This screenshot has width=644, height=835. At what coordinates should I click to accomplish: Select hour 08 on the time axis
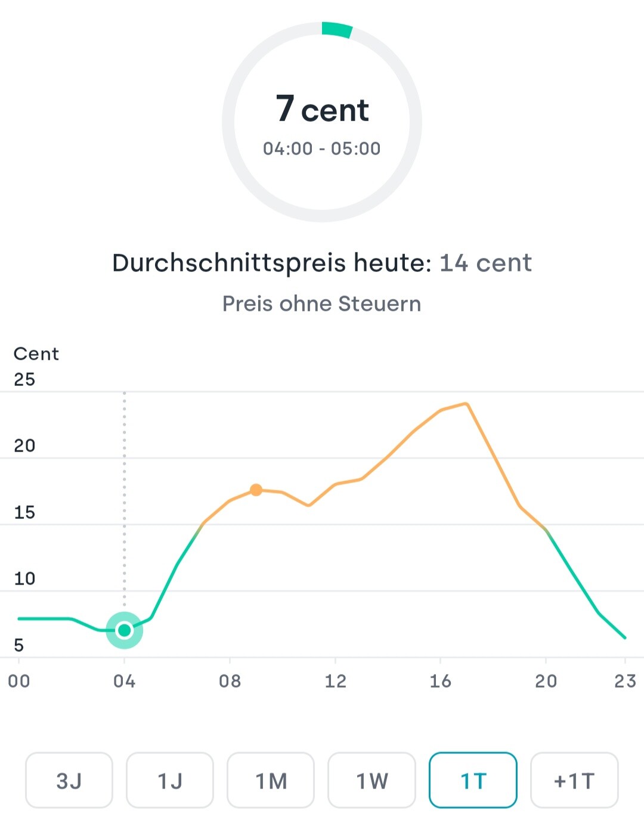pos(230,681)
